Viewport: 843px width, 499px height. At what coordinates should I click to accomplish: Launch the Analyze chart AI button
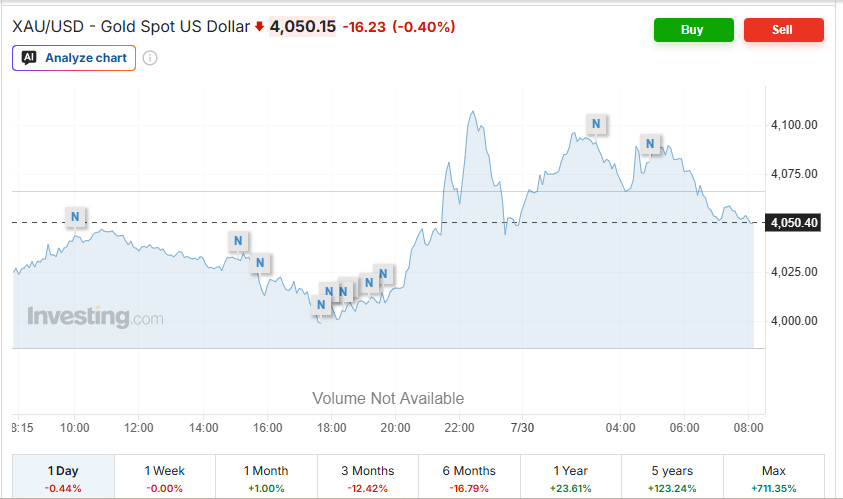74,58
